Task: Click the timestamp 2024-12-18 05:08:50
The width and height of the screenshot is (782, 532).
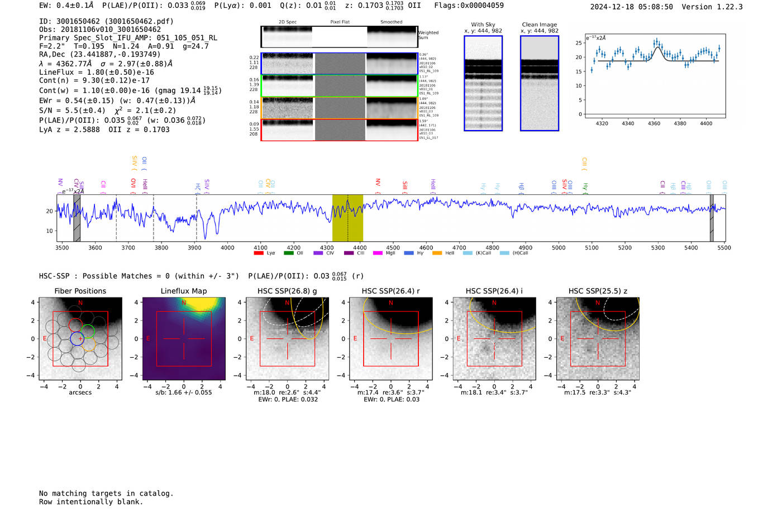Action: click(631, 7)
